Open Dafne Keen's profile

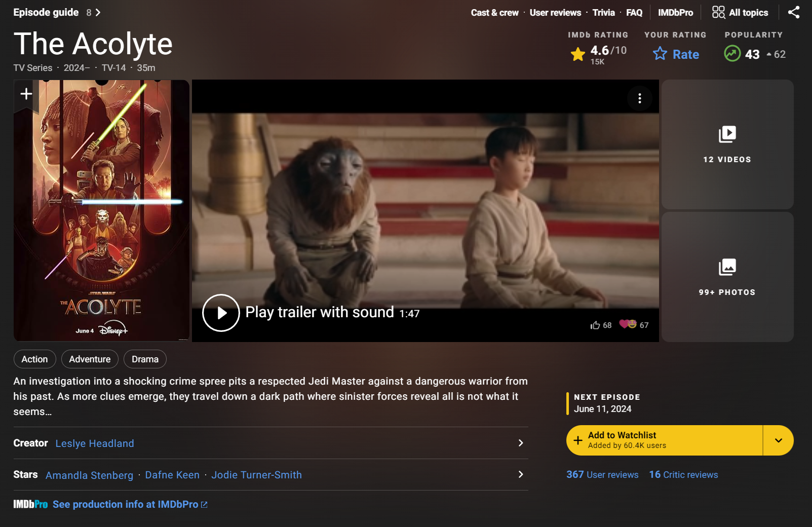(x=172, y=475)
